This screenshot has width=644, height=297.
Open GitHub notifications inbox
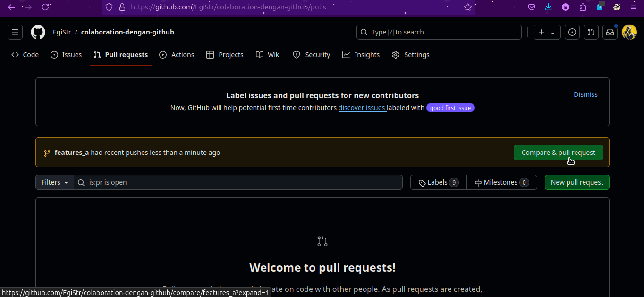610,32
